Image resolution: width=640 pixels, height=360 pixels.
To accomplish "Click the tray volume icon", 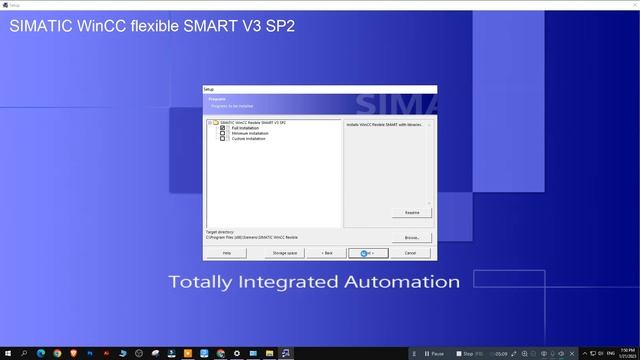I will [601, 353].
